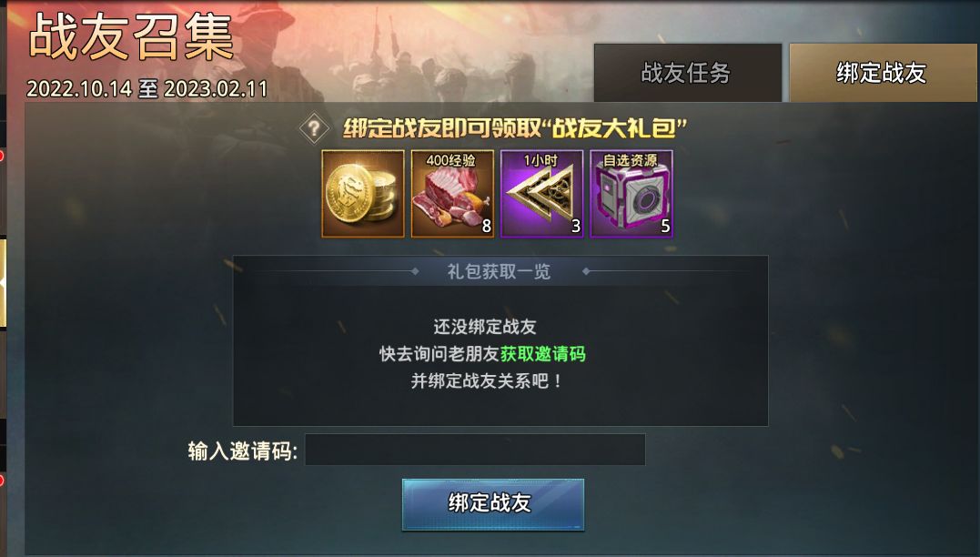The width and height of the screenshot is (980, 557).
Task: Click the 输入邀请码 label
Action: point(243,451)
